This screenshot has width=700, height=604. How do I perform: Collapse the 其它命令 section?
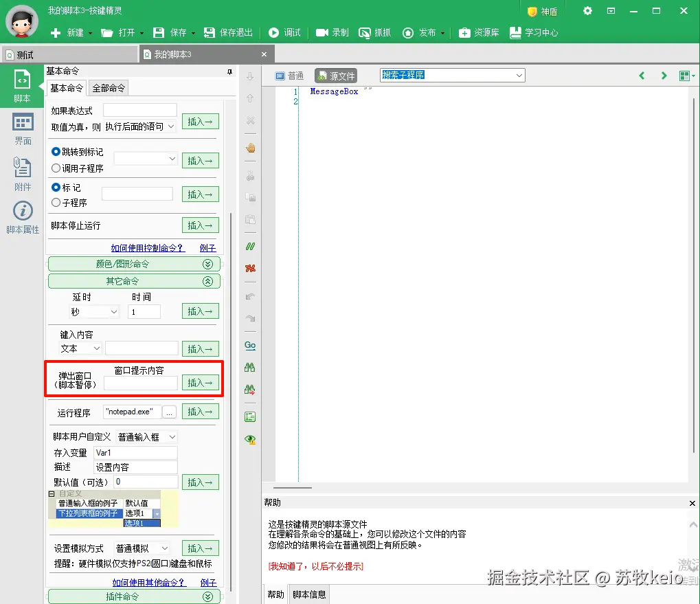(134, 281)
